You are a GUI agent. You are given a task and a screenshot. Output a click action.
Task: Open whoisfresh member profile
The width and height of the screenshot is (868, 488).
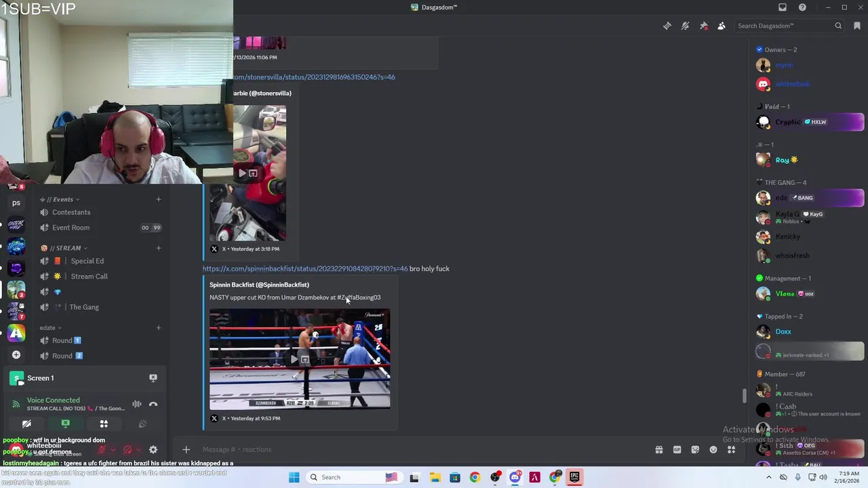pos(792,256)
